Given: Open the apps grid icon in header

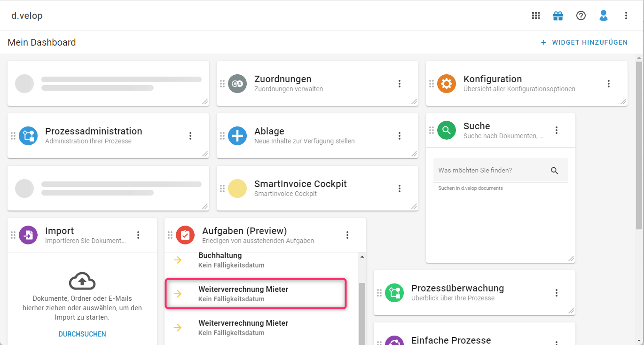Looking at the screenshot, I should 536,16.
